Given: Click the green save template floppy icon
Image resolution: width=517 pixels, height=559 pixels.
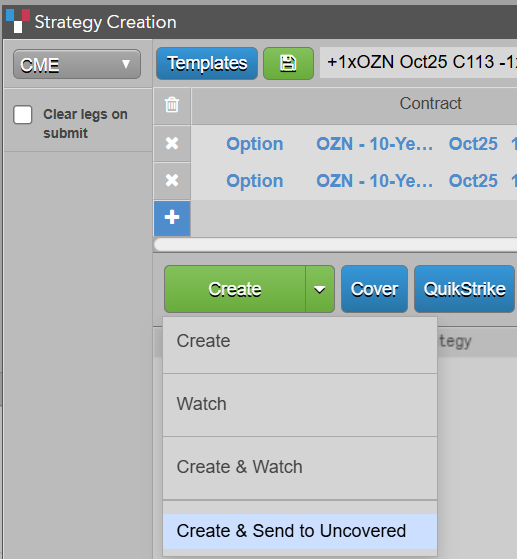Looking at the screenshot, I should tap(288, 63).
